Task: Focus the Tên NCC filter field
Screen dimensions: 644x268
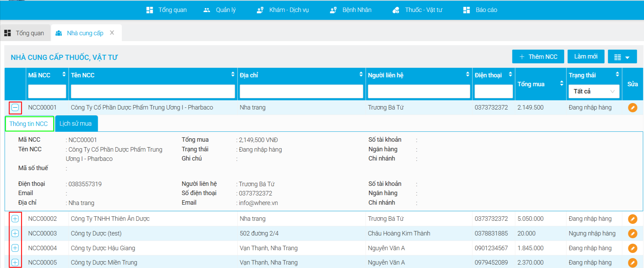Action: click(x=153, y=91)
